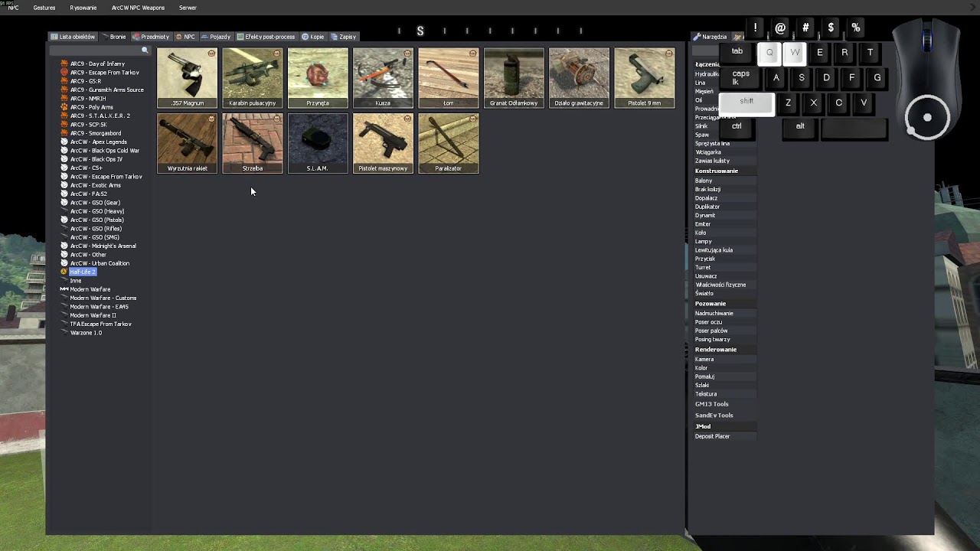Open the Efekty post-process tab

pyautogui.click(x=266, y=37)
